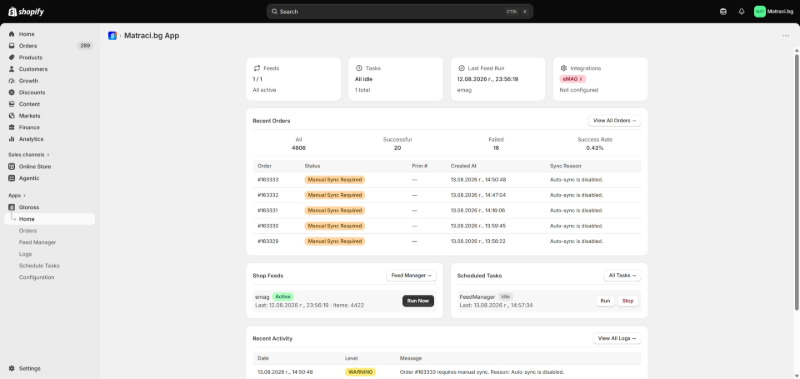Open Content via its image icon
This screenshot has height=379, width=800.
pyautogui.click(x=12, y=104)
